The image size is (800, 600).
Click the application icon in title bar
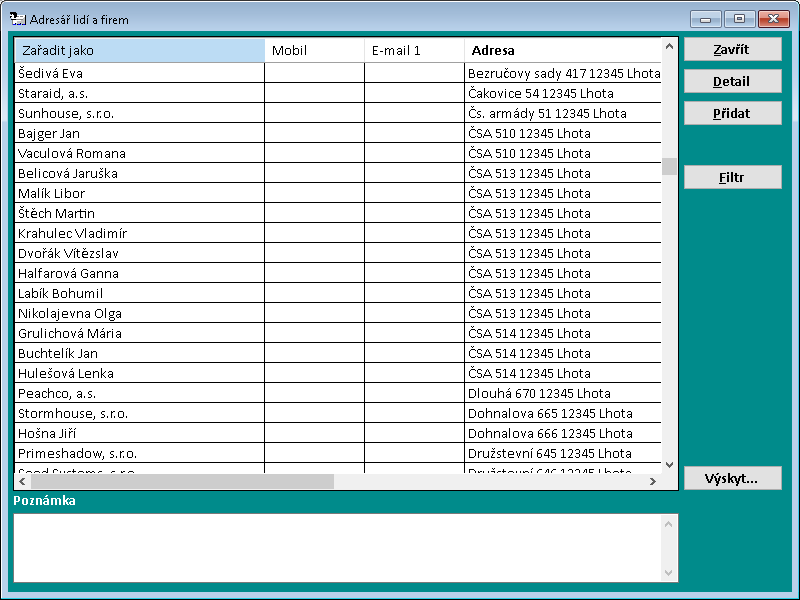point(17,19)
